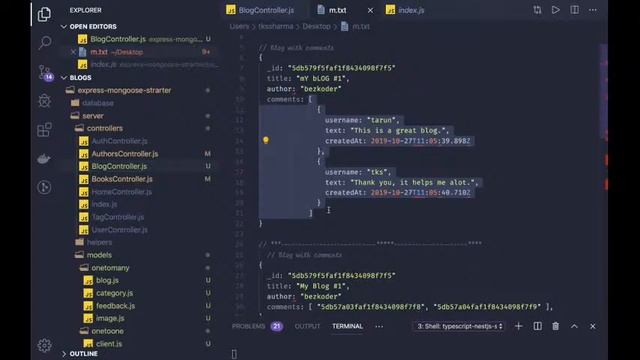
Task: Click the lightbulb code action icon
Action: click(x=266, y=140)
